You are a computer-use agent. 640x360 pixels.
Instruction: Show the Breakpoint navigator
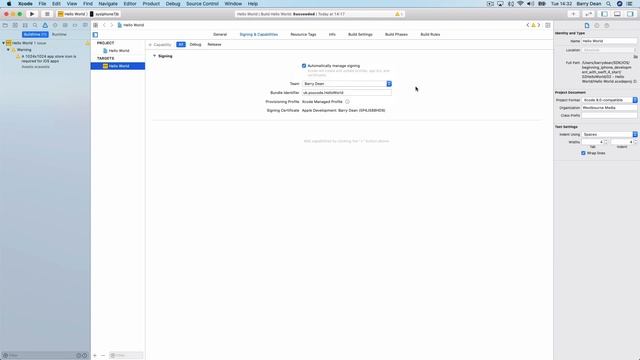pos(75,25)
